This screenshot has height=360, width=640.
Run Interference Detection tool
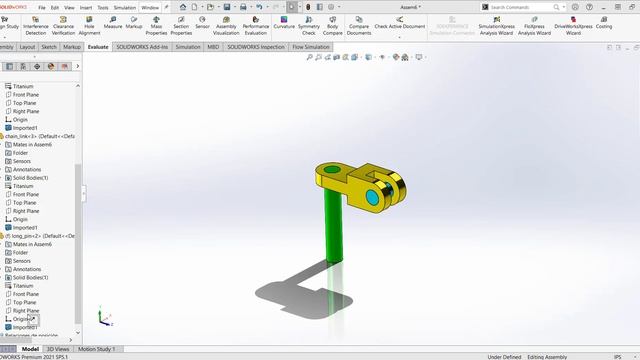36,26
